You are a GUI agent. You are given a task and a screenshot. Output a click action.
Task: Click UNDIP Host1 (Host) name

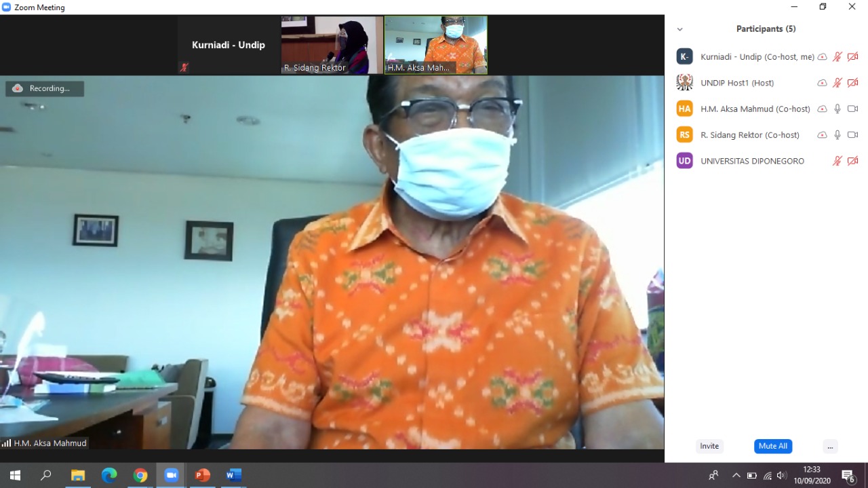(737, 83)
